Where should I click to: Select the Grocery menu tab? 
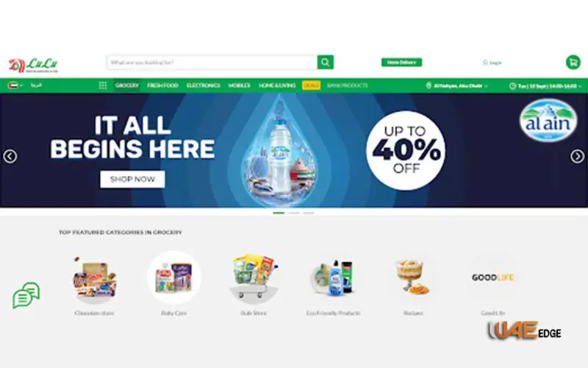coord(127,85)
